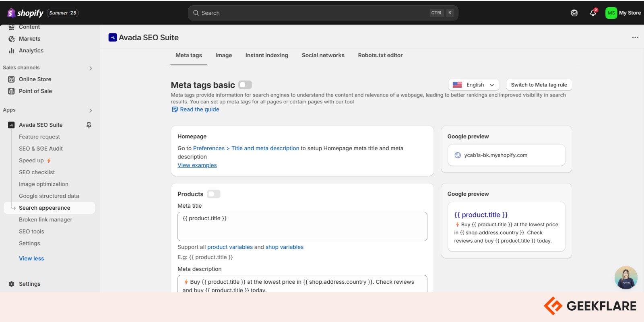Open the Robots.txt editor tab
This screenshot has width=644, height=322.
coord(380,56)
